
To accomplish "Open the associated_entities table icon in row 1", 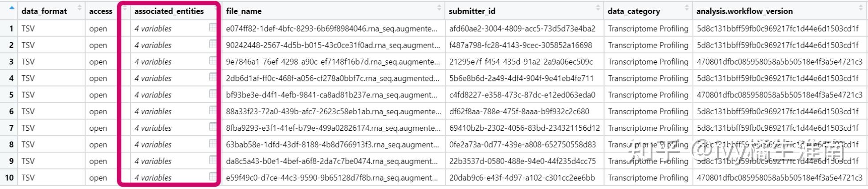I will coord(213,28).
